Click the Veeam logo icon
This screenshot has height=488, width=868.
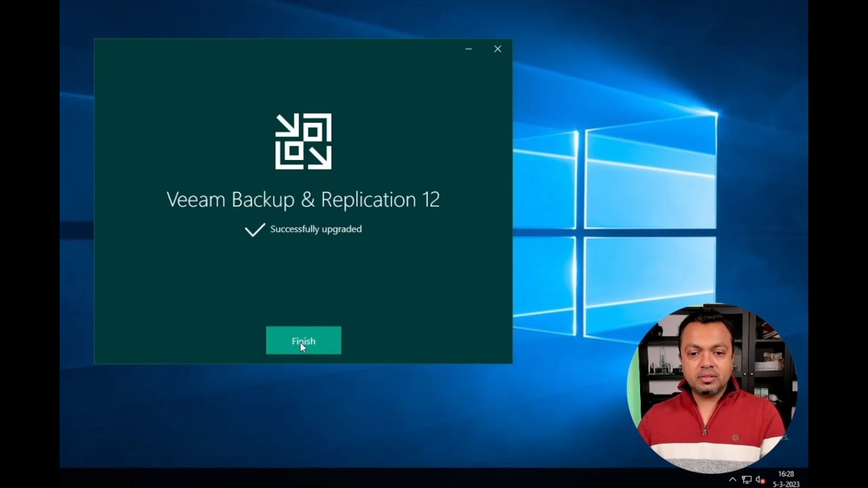pyautogui.click(x=303, y=141)
